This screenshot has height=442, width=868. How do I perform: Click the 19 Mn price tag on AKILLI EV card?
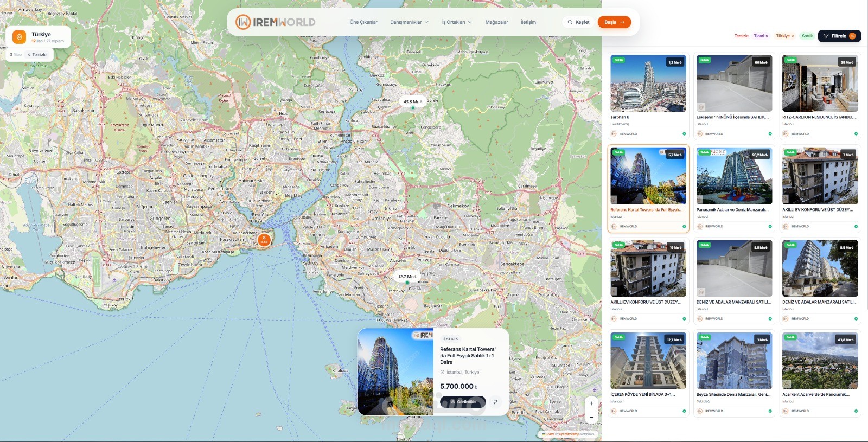pyautogui.click(x=675, y=247)
